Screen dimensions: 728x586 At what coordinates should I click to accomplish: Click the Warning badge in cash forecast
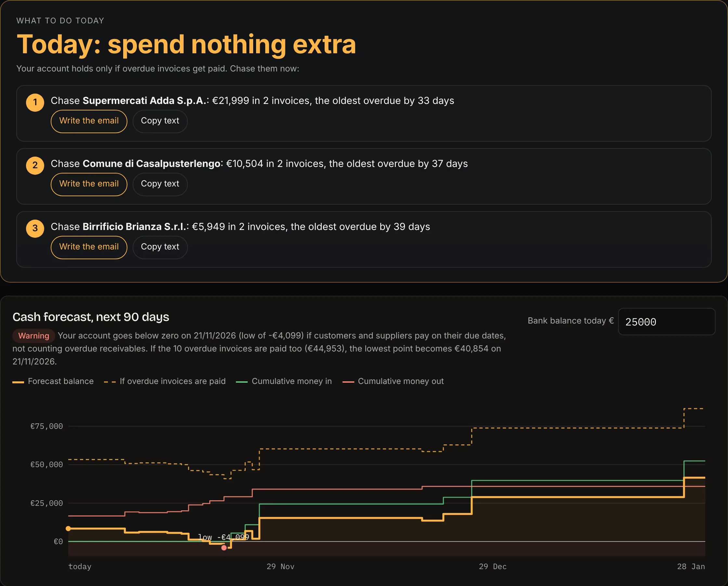pyautogui.click(x=34, y=336)
